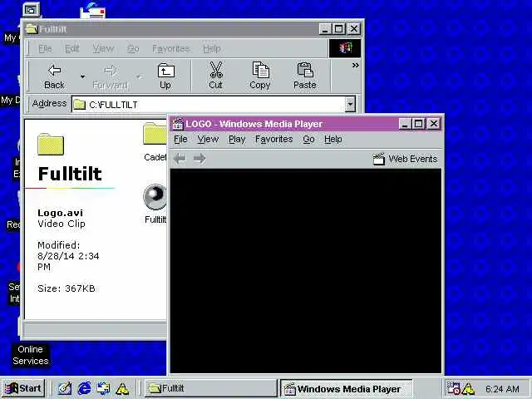
Task: Click the Logo.avi file name text
Action: tap(61, 213)
